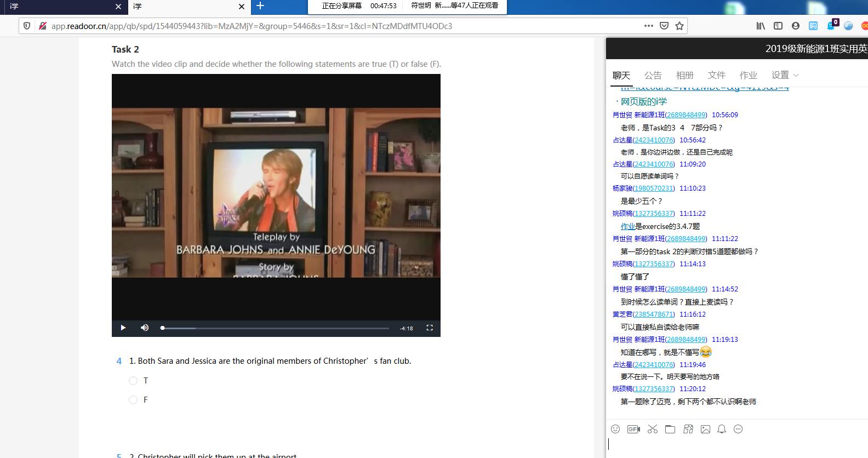Toggle the Firefox sidebar icon
Viewport: 868px width, 458px height.
pyautogui.click(x=778, y=26)
